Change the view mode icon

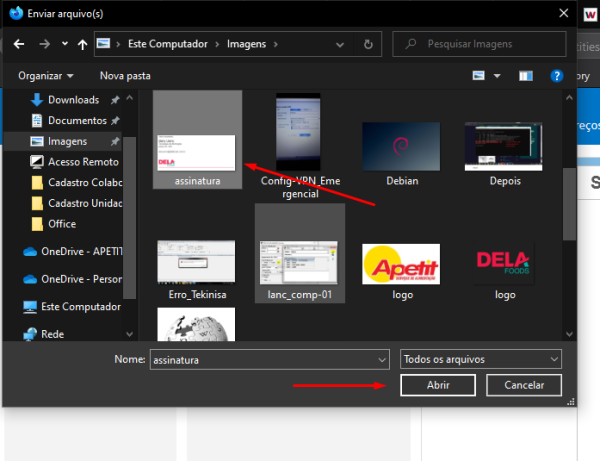point(479,76)
